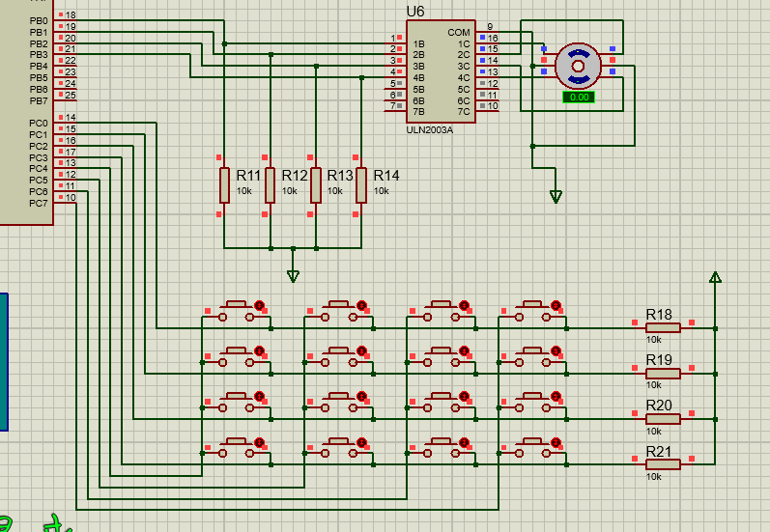Click the first push button in R20 row
The width and height of the screenshot is (770, 532).
click(236, 403)
